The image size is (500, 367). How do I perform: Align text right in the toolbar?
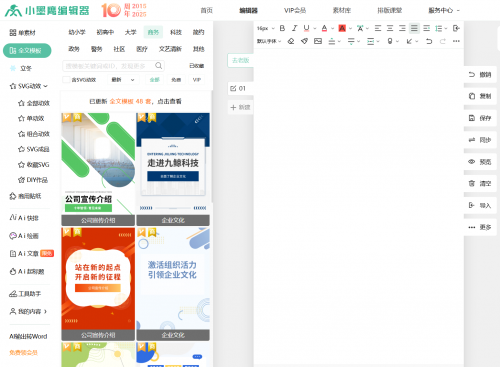(402, 28)
